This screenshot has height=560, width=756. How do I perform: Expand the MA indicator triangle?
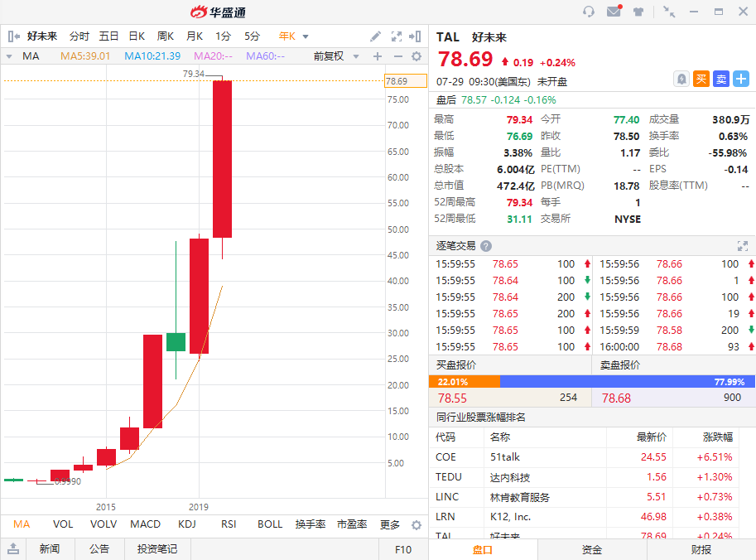[9, 56]
